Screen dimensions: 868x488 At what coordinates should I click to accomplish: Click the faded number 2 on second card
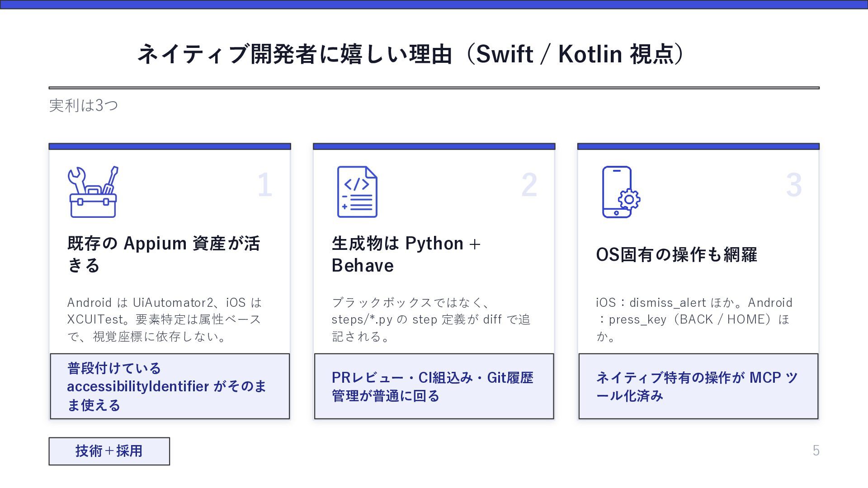click(x=529, y=185)
